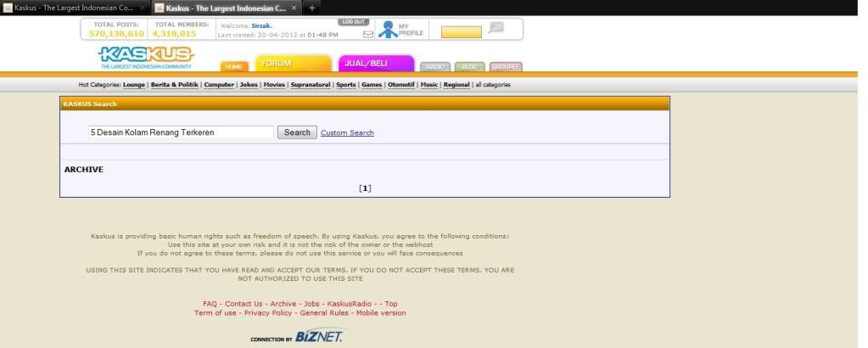This screenshot has height=348, width=868.
Task: Close the active Kaskus browser tab
Action: 294,8
